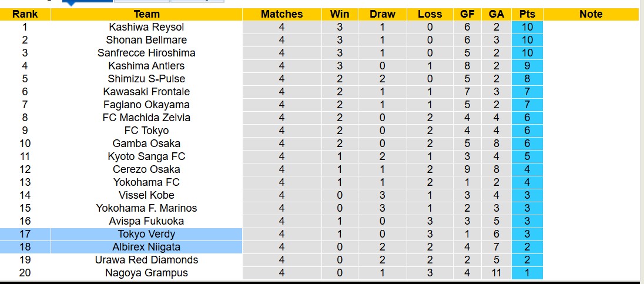This screenshot has height=284, width=644.
Task: Click the GF column header
Action: 468,14
